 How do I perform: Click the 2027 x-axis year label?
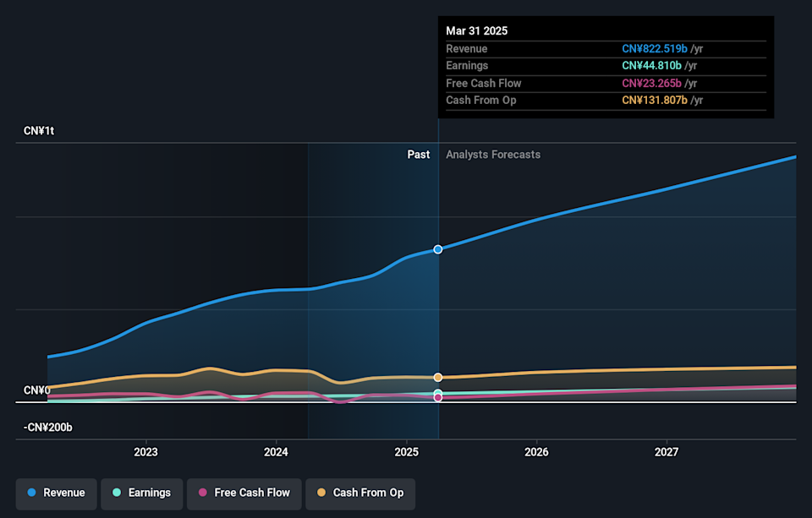click(667, 451)
